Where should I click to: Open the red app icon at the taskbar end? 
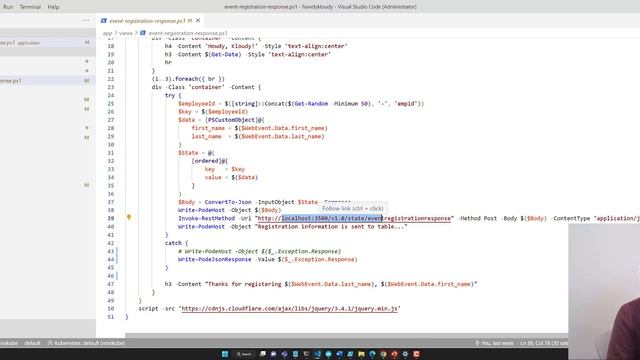coord(416,354)
